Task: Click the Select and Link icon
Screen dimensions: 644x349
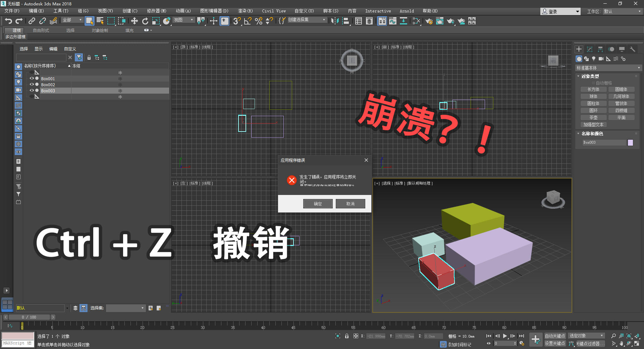Action: pyautogui.click(x=32, y=21)
